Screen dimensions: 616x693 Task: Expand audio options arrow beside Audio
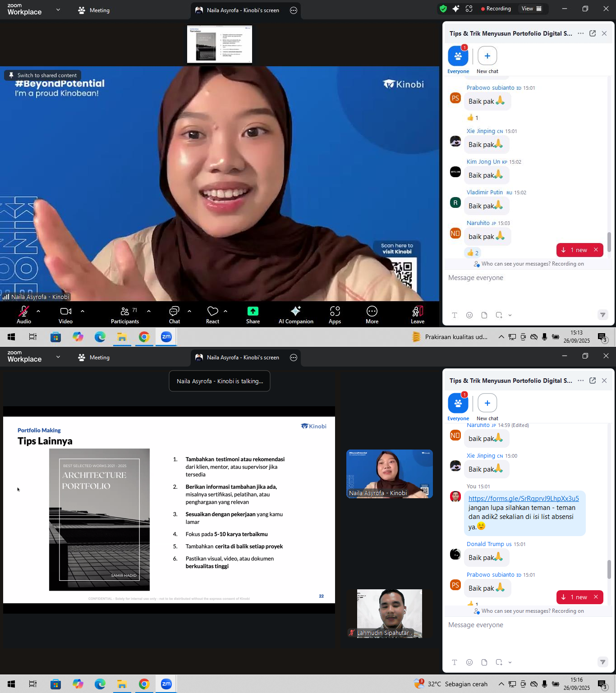38,311
